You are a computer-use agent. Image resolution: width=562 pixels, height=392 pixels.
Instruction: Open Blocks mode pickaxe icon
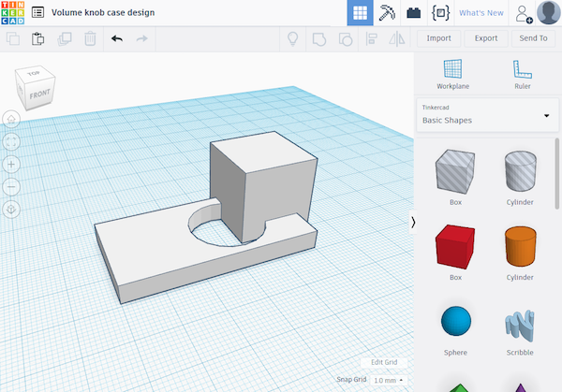[x=387, y=13]
